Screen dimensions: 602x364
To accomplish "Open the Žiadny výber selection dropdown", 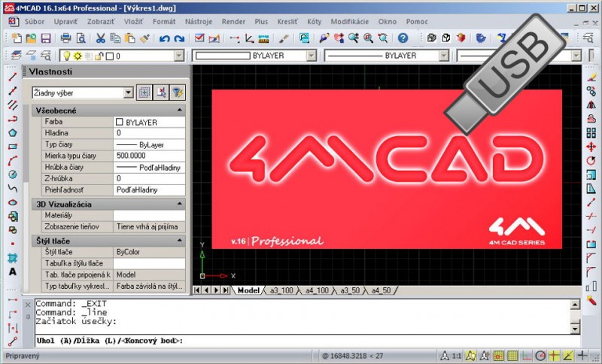I will click(x=128, y=93).
